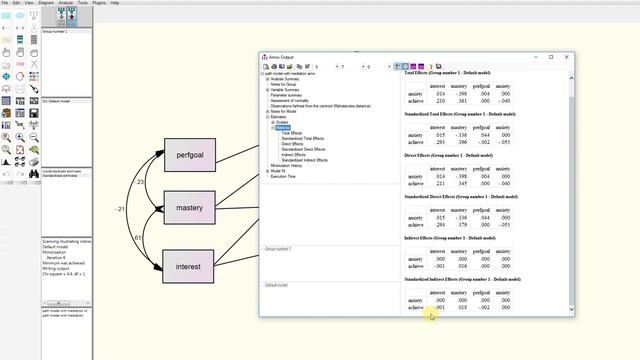640x360 pixels.
Task: Open the Bayesian estimation histogram icon
Action: [x=6, y=162]
